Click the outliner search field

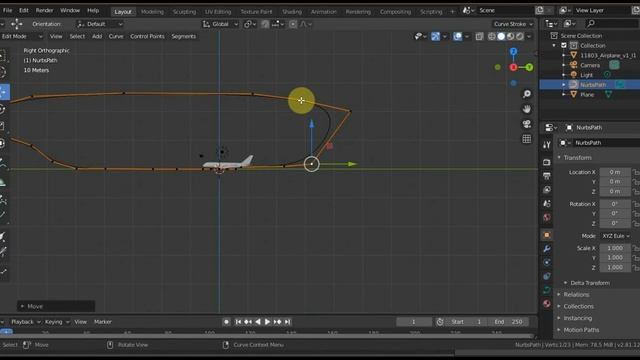click(611, 24)
